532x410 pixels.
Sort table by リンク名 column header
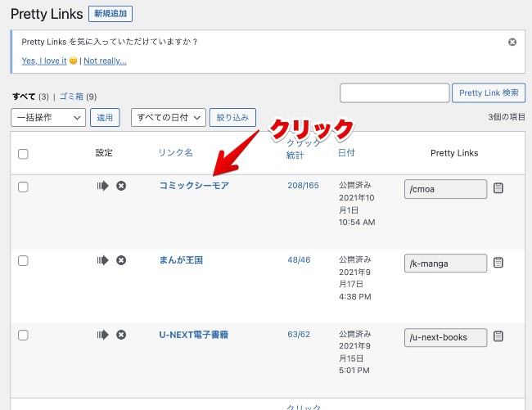click(x=176, y=153)
